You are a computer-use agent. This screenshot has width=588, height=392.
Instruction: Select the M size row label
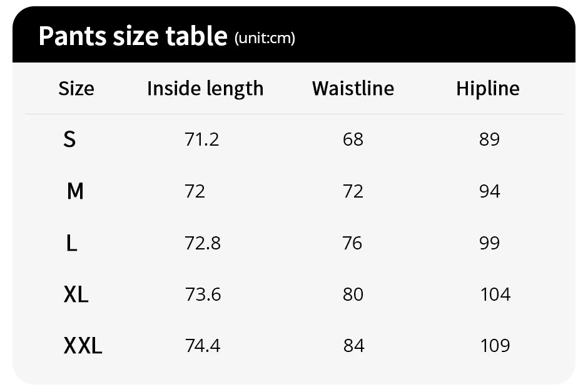click(x=75, y=191)
